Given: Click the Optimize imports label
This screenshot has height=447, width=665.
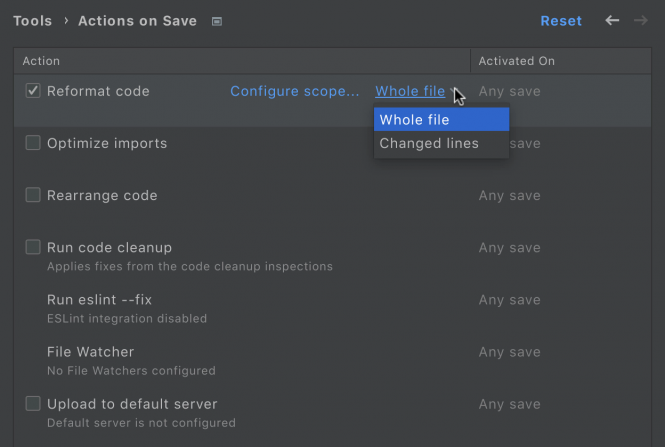Looking at the screenshot, I should pyautogui.click(x=107, y=143).
